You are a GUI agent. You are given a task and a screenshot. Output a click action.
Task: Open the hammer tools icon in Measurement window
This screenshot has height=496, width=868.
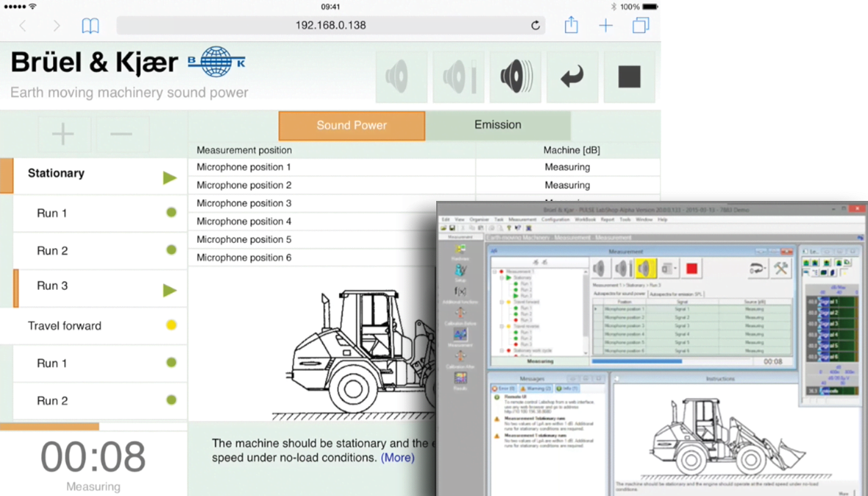pos(780,269)
